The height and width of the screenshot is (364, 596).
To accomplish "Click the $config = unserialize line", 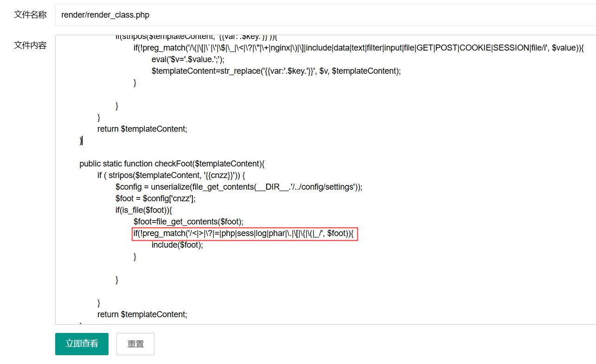I will pos(238,187).
